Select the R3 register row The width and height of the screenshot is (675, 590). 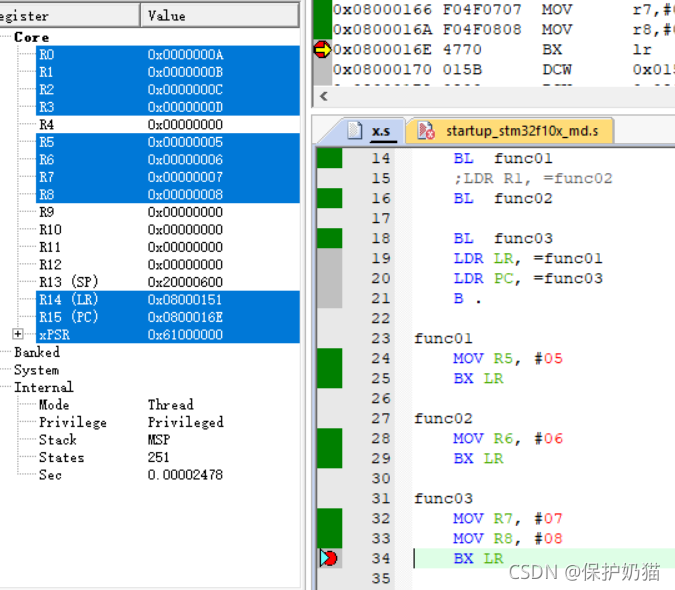tap(168, 107)
